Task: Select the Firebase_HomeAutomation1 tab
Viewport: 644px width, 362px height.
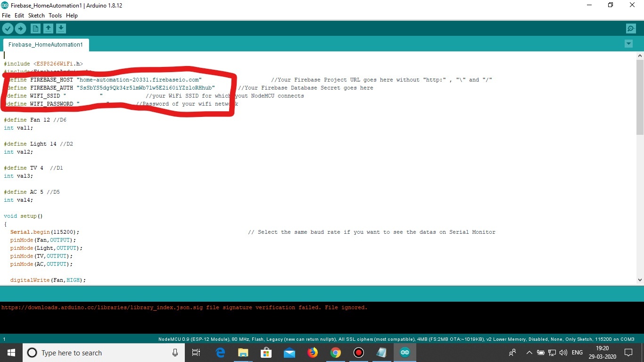Action: tap(46, 45)
